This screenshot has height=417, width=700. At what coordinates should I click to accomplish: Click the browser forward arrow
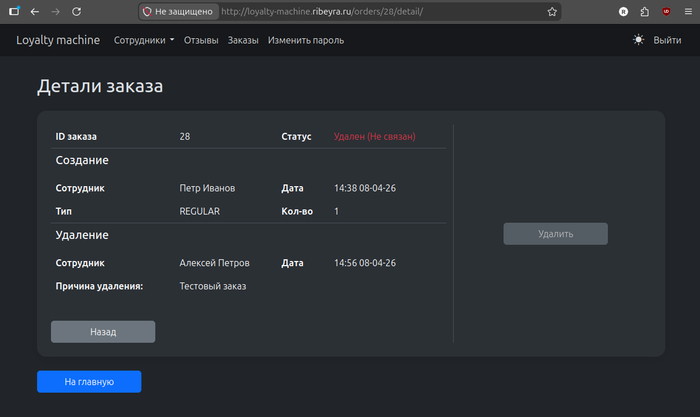pyautogui.click(x=55, y=11)
